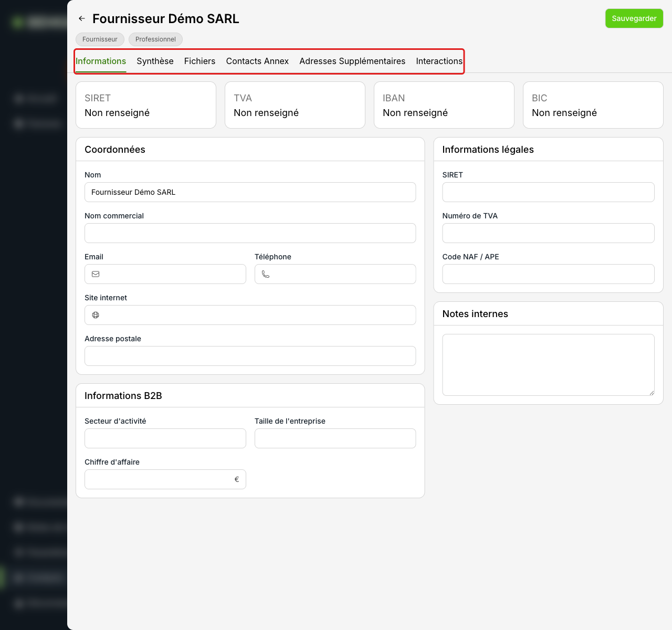Click the phone icon in the Téléphone field
Image resolution: width=672 pixels, height=630 pixels.
pyautogui.click(x=266, y=274)
